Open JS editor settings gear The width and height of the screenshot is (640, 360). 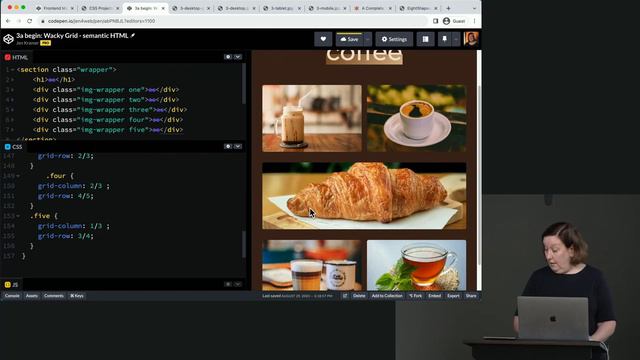(228, 284)
